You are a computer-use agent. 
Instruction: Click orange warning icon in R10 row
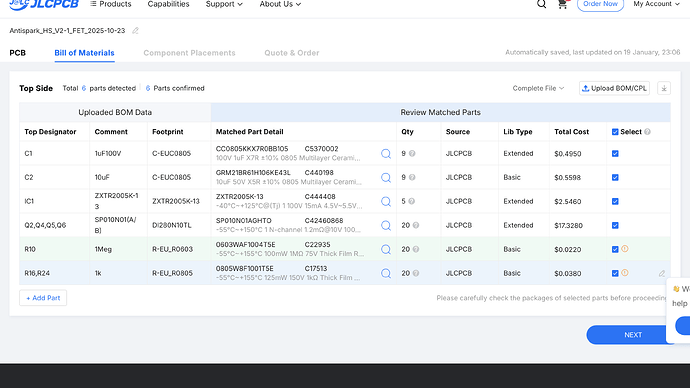(625, 249)
